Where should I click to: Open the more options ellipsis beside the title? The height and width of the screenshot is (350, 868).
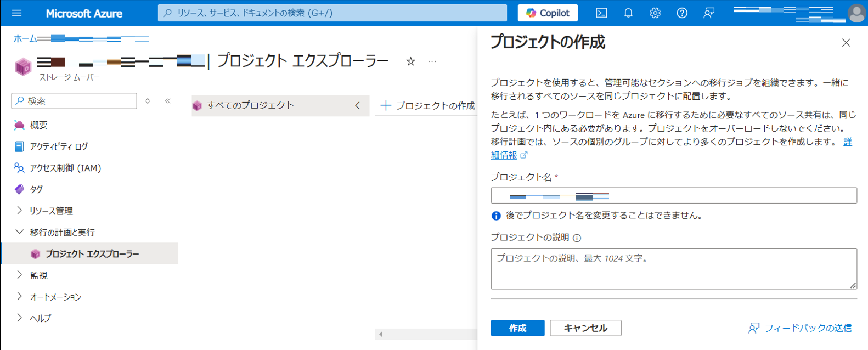pos(432,61)
